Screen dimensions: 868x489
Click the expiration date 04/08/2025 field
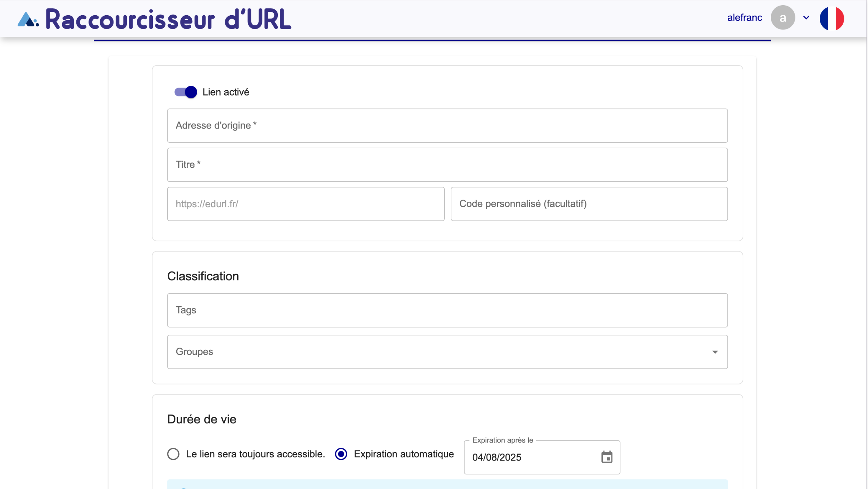pos(528,457)
